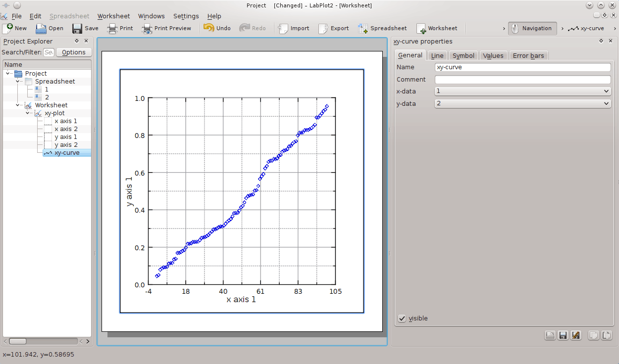This screenshot has width=619, height=364.
Task: Switch to the Symbol tab
Action: 463,55
